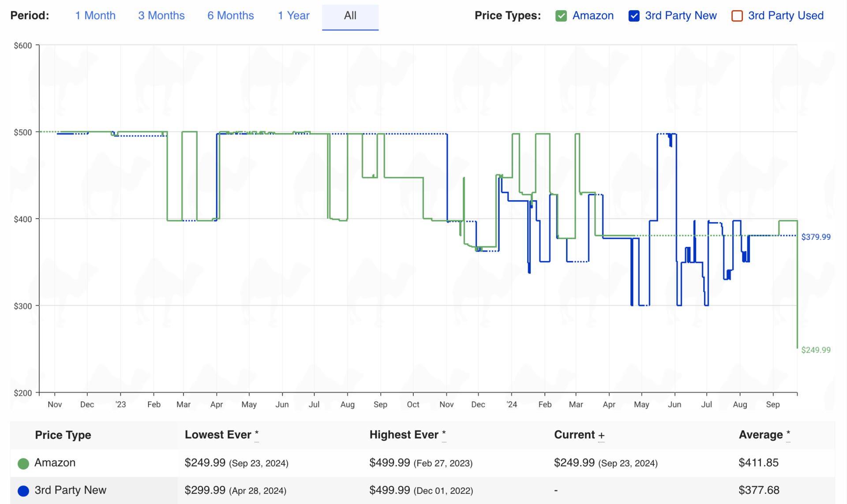Click the 3rd Party Used label

point(785,16)
